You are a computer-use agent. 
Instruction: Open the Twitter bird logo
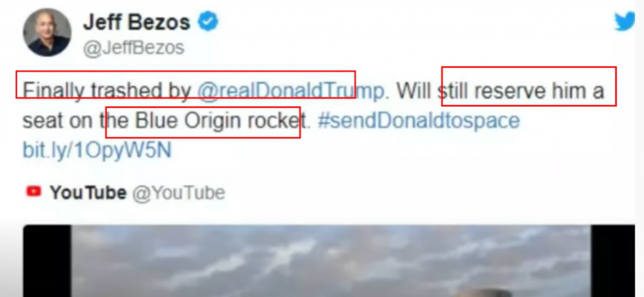pyautogui.click(x=625, y=21)
